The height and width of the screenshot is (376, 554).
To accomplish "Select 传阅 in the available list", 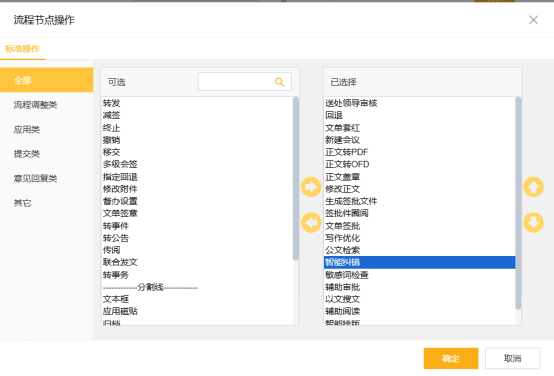I will coord(197,250).
